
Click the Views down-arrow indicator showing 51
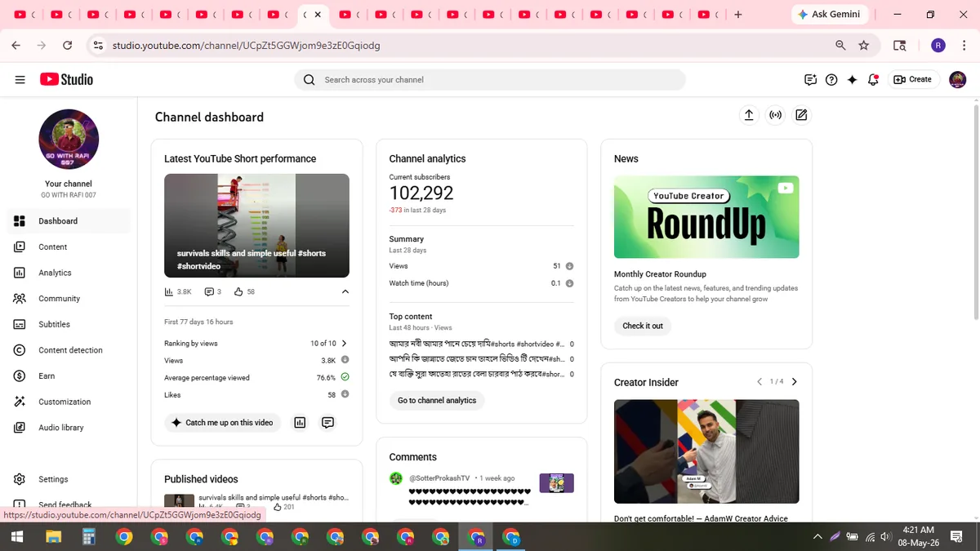[x=569, y=266]
